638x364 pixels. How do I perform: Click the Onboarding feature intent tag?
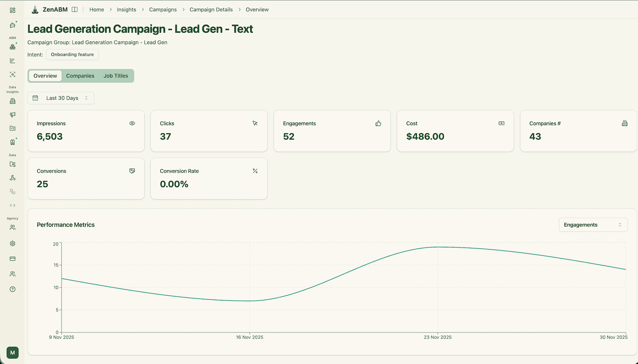click(72, 55)
